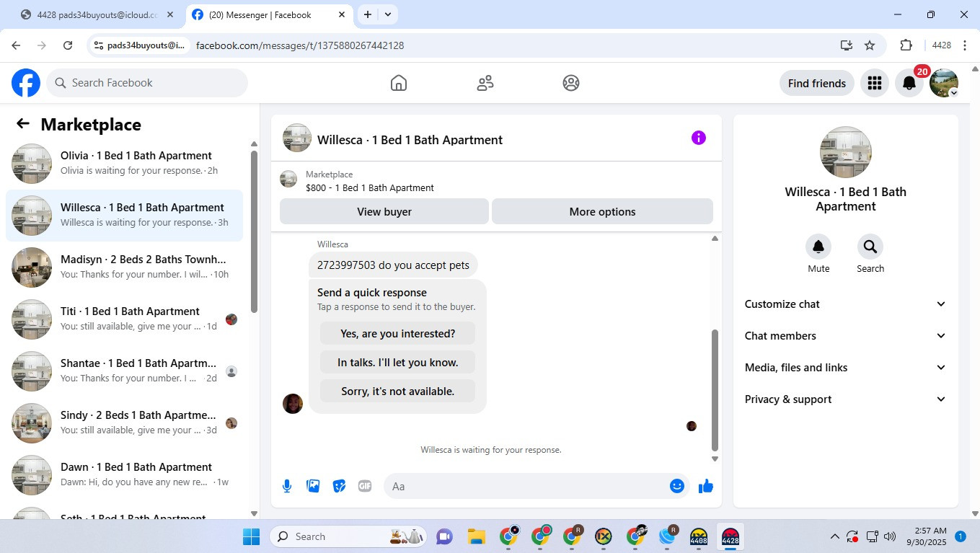
Task: Open notifications bell with 20 badge
Action: (x=909, y=83)
